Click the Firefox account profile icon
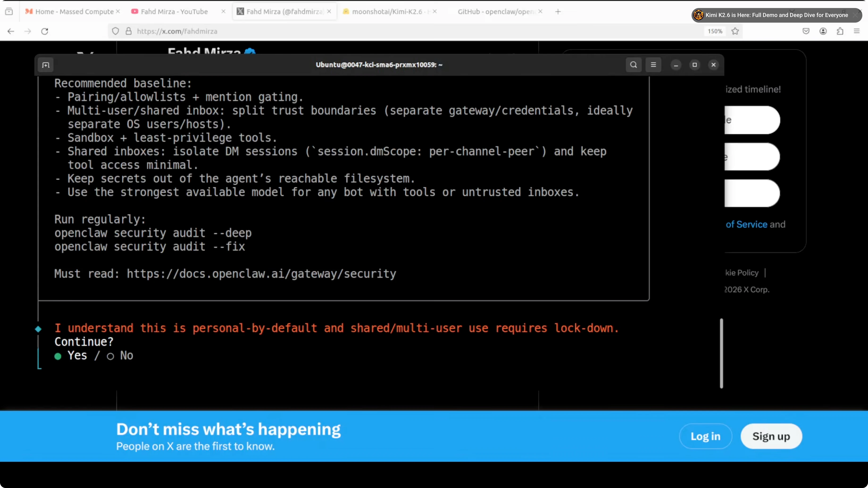Screen dimensions: 868x488 [x=823, y=31]
